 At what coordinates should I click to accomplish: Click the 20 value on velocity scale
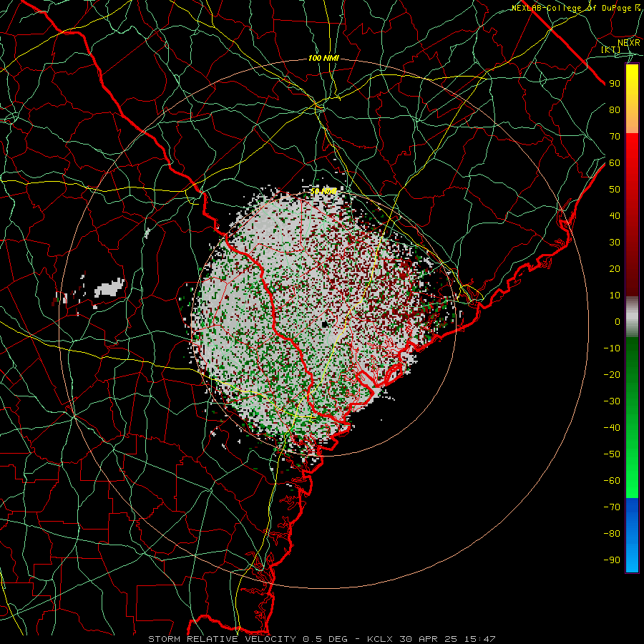coord(615,269)
